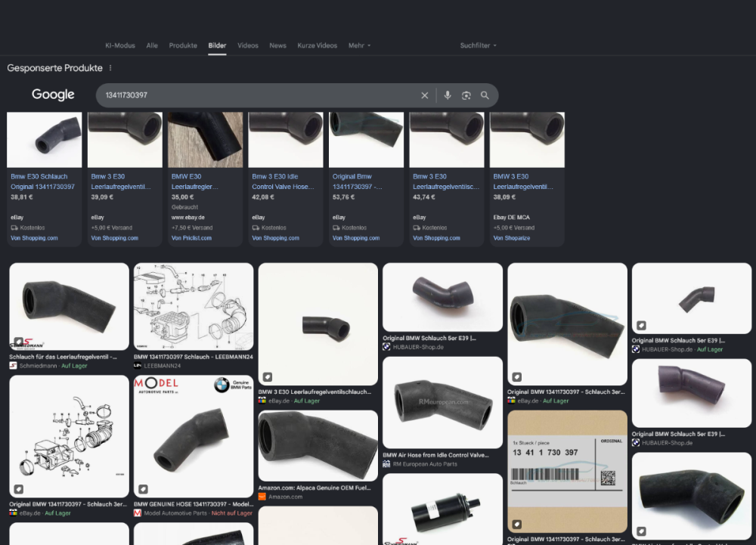Screen dimensions: 756x545
Task: Open LEEBMANN24 parts diagram image
Action: click(194, 306)
